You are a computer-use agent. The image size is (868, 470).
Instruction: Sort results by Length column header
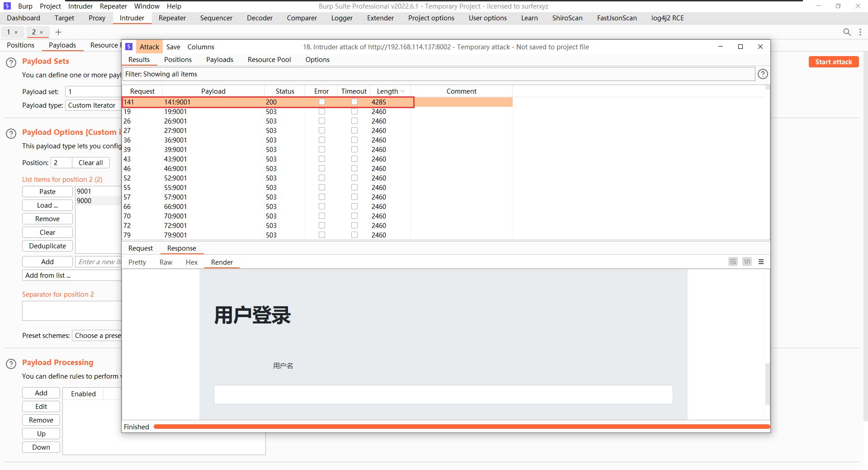(x=390, y=91)
